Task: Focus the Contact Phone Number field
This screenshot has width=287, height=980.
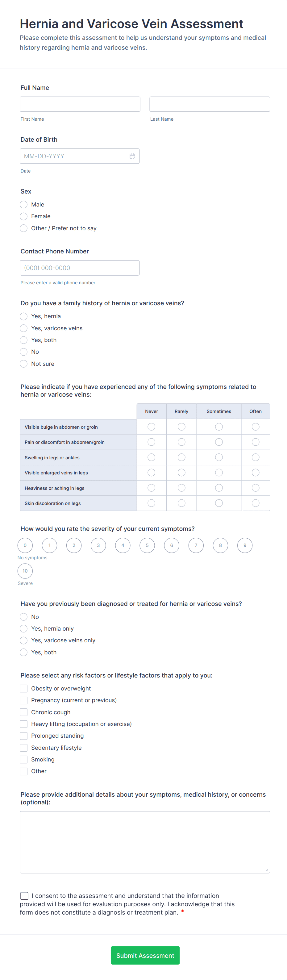Action: (x=79, y=268)
